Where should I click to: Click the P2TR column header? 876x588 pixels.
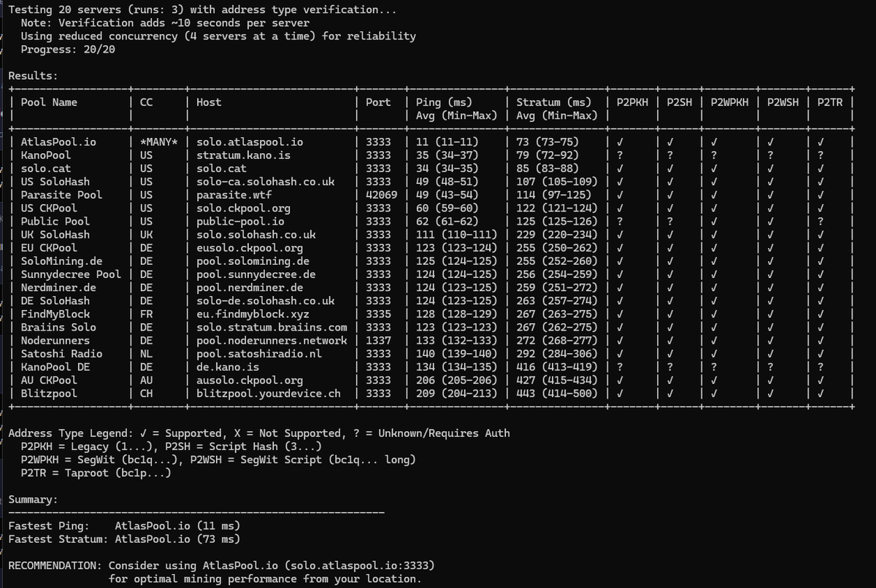tap(830, 102)
